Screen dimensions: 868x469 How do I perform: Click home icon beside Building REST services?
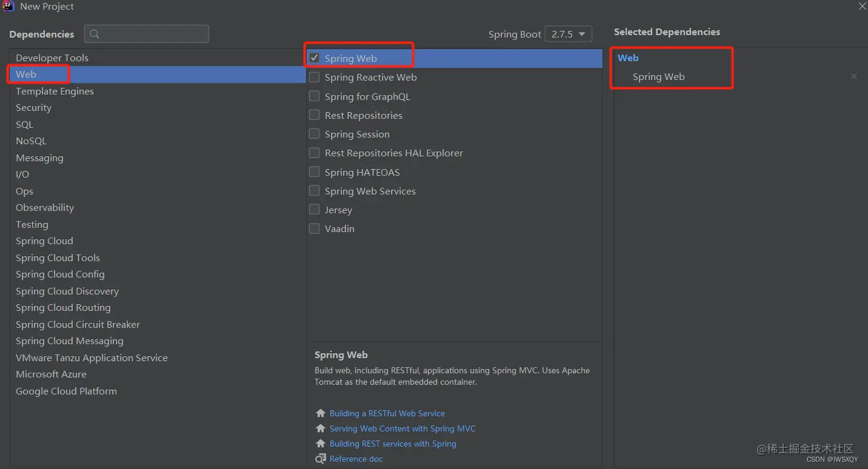point(321,444)
